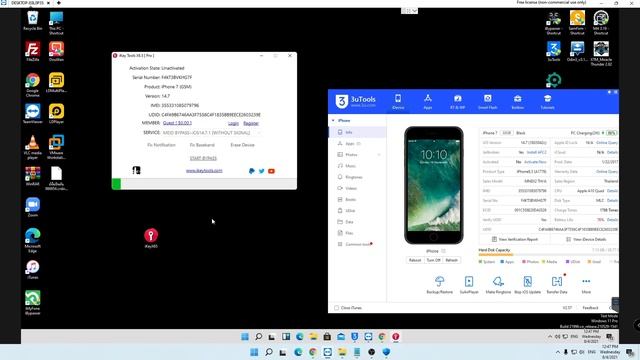Screen dimensions: 640x360
Task: Click Fix Baseband in iKey Tools
Action: [x=202, y=145]
